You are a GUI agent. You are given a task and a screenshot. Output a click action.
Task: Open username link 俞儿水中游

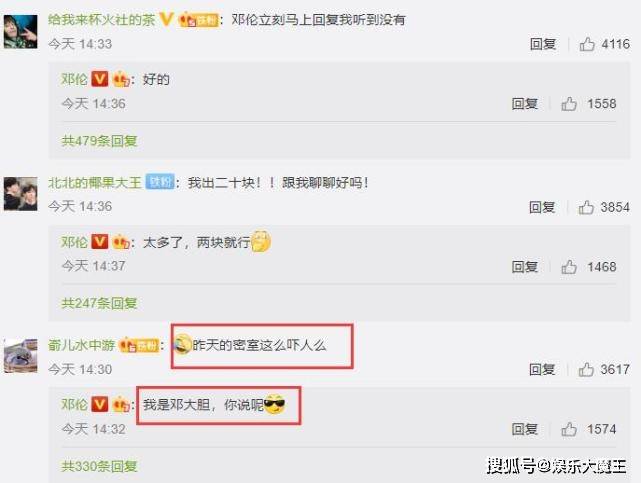[81, 345]
